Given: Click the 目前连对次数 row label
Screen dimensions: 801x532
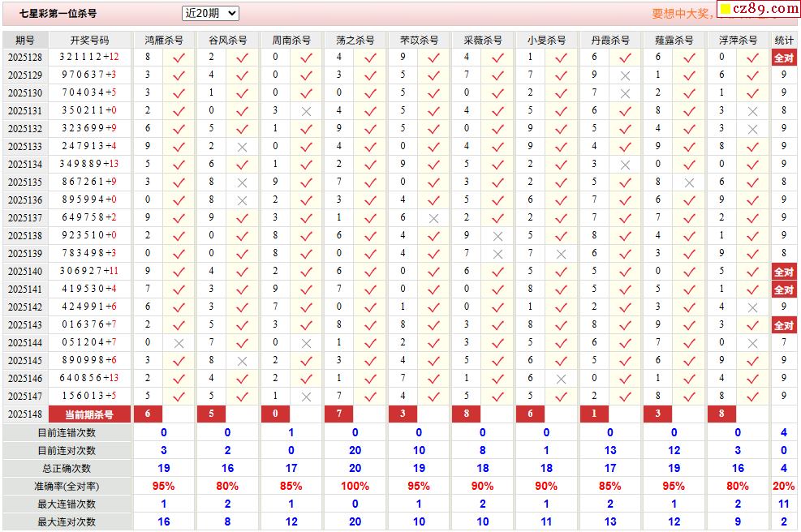Looking at the screenshot, I should (67, 451).
